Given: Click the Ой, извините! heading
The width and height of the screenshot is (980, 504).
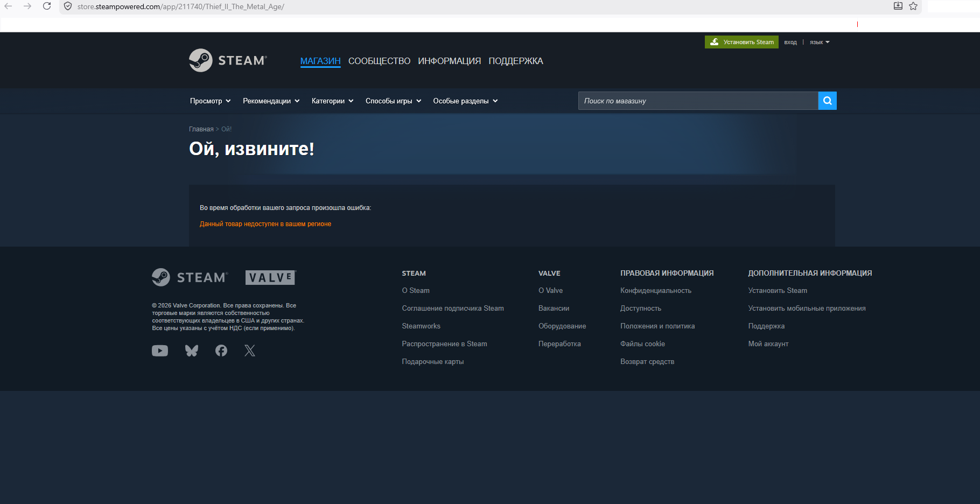Looking at the screenshot, I should (251, 149).
